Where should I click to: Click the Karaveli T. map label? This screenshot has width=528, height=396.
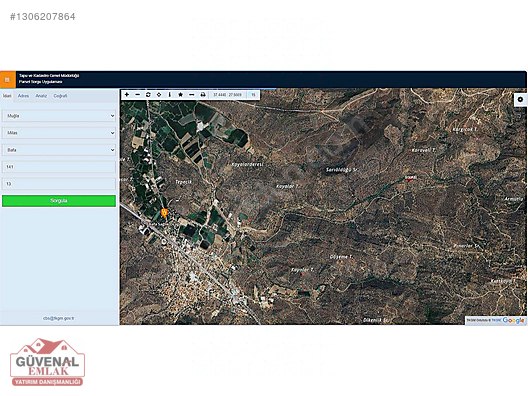click(x=424, y=150)
